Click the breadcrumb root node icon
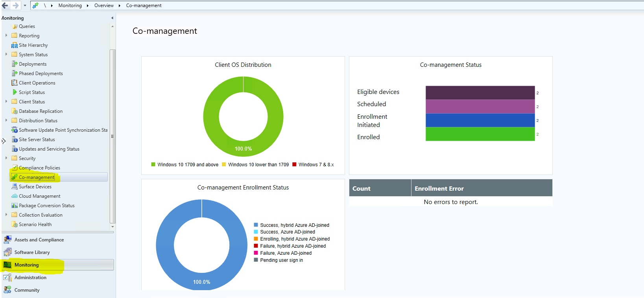644x298 pixels. pyautogui.click(x=35, y=6)
